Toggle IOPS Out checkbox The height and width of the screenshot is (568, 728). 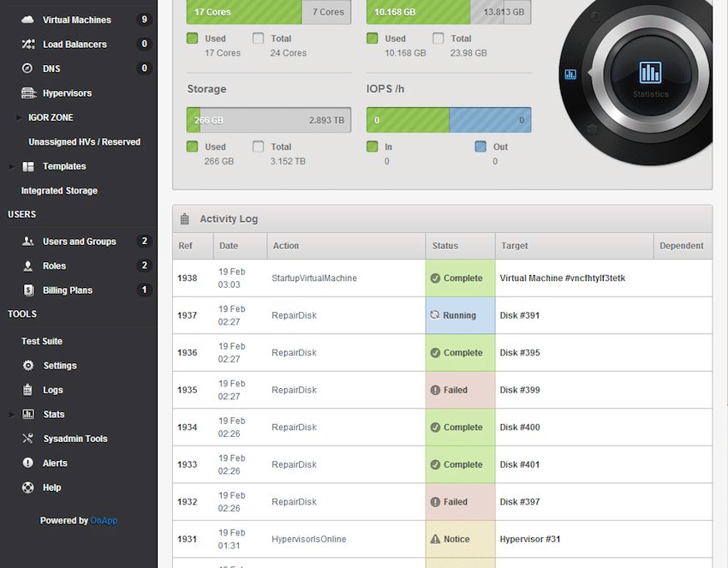[x=480, y=146]
